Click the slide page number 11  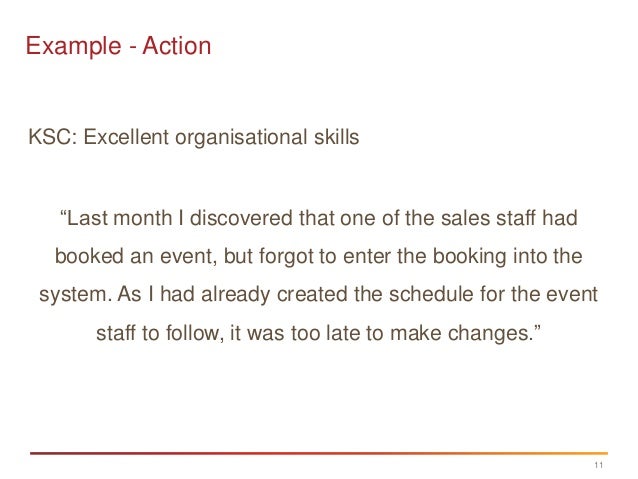pos(599,465)
